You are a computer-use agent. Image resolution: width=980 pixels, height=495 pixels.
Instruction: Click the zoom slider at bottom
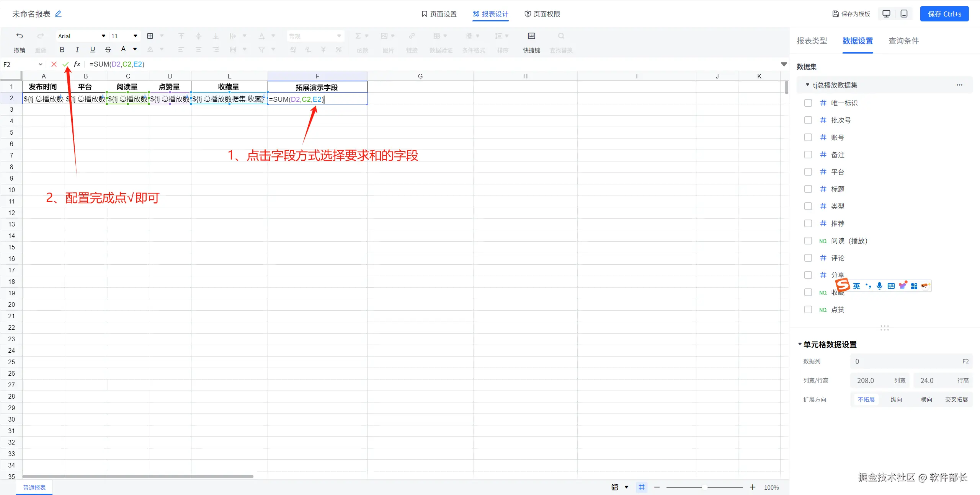704,487
